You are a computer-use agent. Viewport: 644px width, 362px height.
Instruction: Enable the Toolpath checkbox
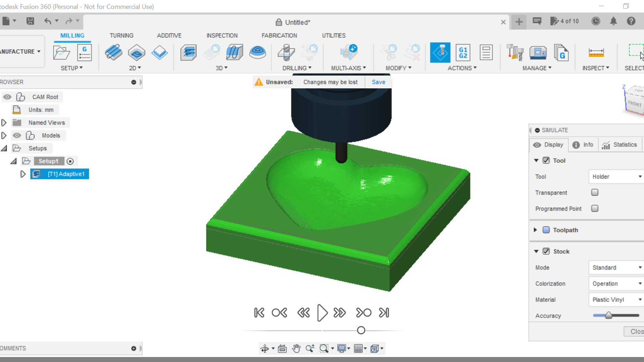(546, 230)
